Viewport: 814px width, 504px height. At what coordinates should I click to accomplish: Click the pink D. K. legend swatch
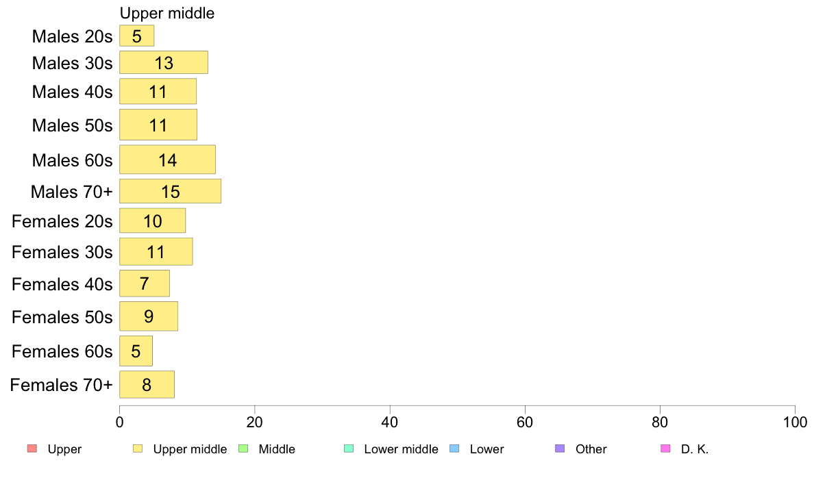point(665,449)
